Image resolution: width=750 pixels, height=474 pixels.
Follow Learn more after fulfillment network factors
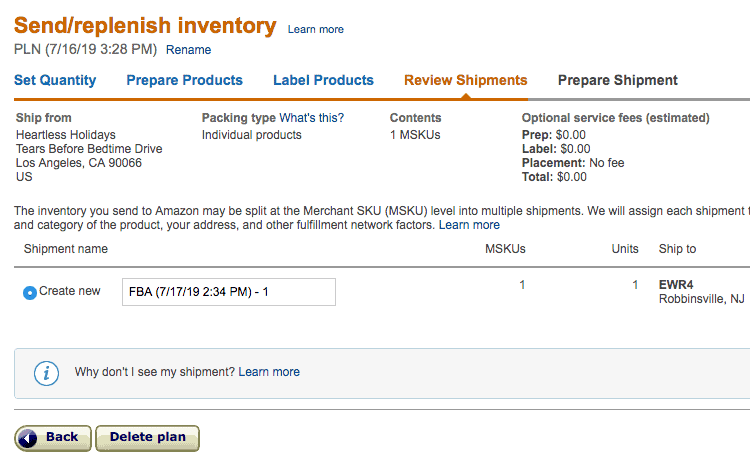point(469,225)
